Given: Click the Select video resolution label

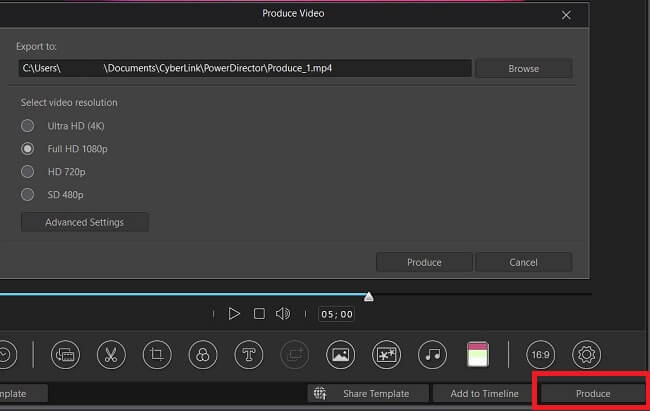Looking at the screenshot, I should (69, 102).
